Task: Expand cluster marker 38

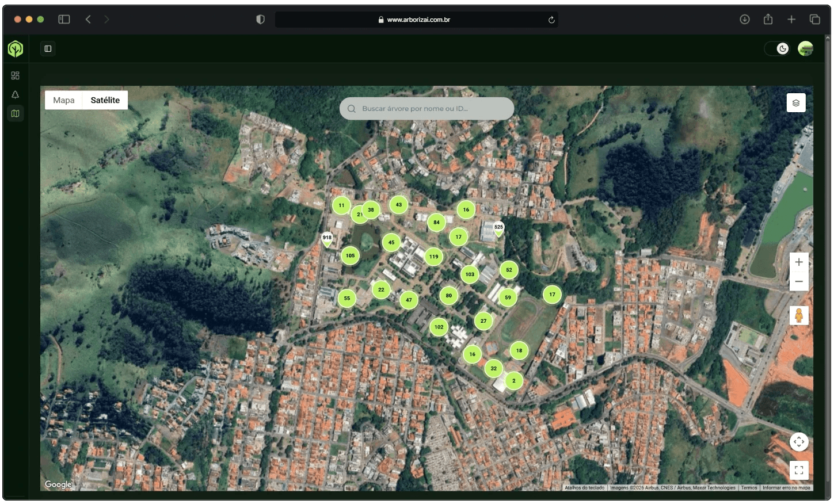Action: tap(371, 210)
